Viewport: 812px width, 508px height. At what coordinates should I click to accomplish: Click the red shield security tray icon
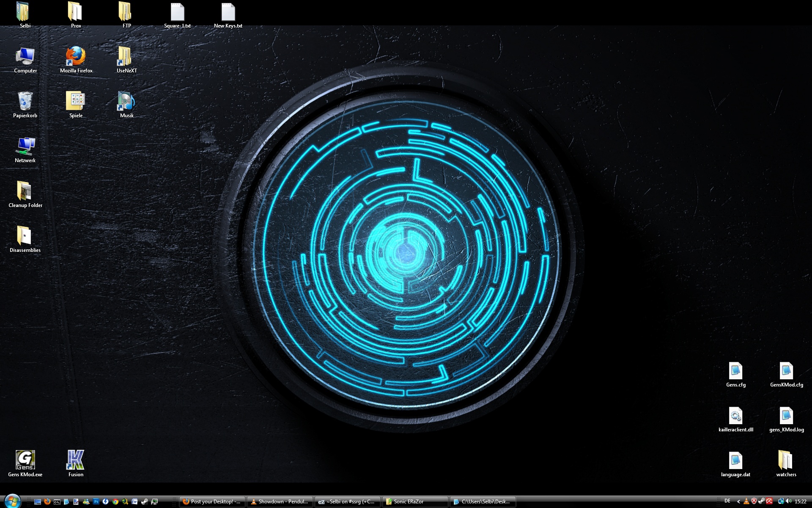(754, 501)
